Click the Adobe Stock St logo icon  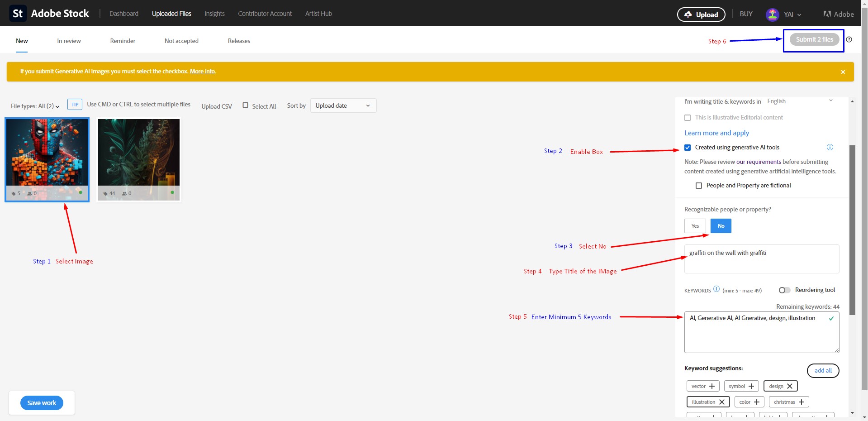18,14
